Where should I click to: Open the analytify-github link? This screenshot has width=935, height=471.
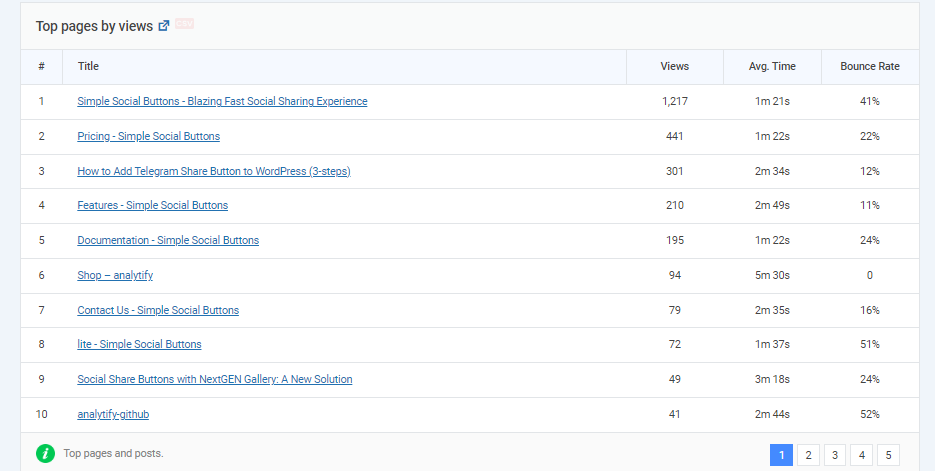113,414
